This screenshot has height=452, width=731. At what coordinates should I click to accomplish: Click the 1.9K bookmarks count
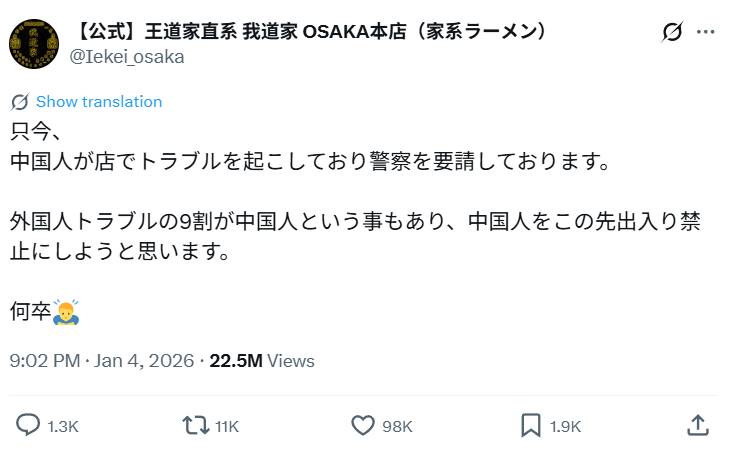565,426
